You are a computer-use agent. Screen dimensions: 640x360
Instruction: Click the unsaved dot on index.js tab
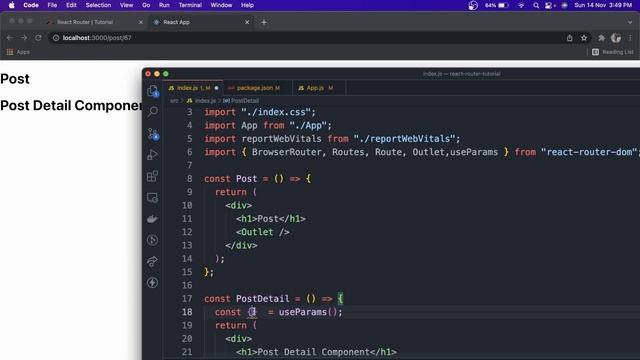pyautogui.click(x=216, y=88)
